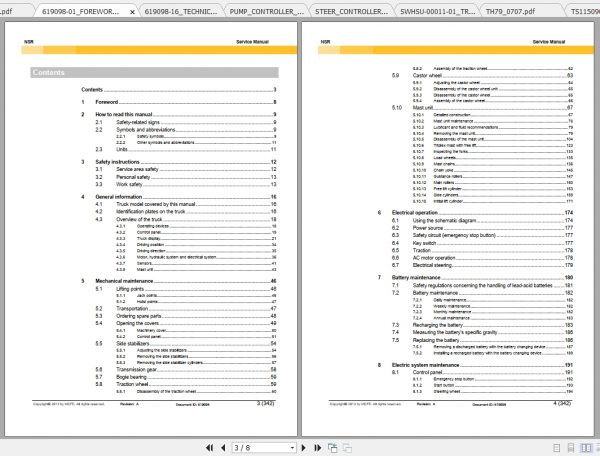Click 'Service Manual' header on right page

[549, 42]
